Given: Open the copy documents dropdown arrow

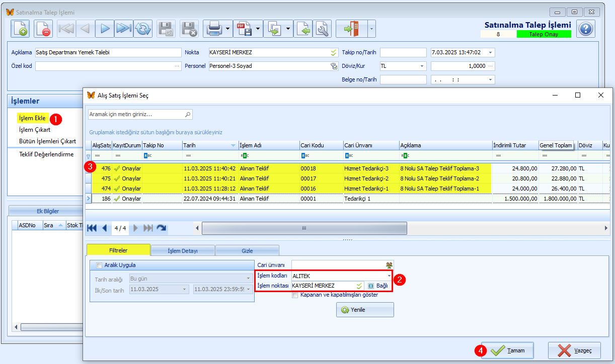Looking at the screenshot, I should coord(288,29).
